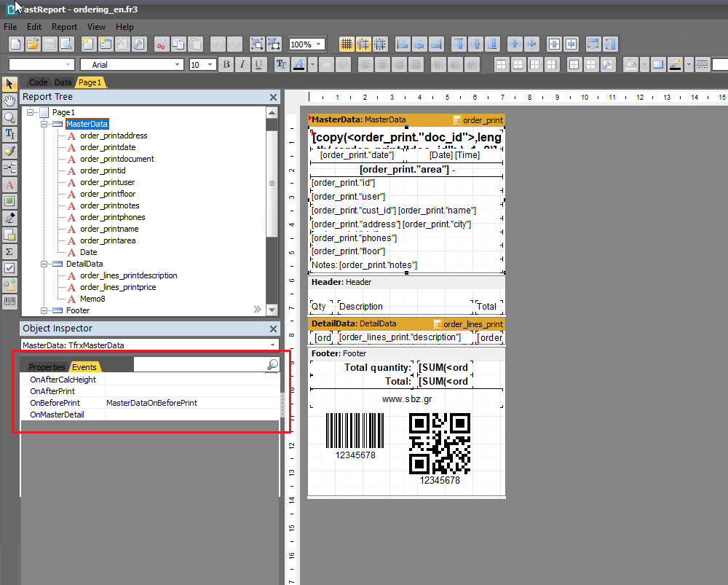Screen dimensions: 728x585
Task: Open the font color picker (A icon)
Action: tap(299, 65)
